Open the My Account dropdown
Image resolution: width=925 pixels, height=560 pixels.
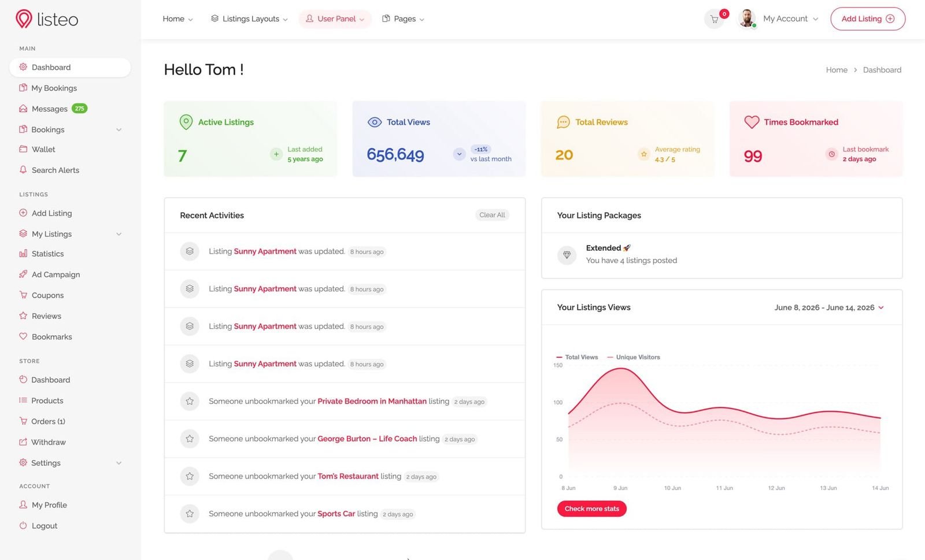(x=790, y=18)
